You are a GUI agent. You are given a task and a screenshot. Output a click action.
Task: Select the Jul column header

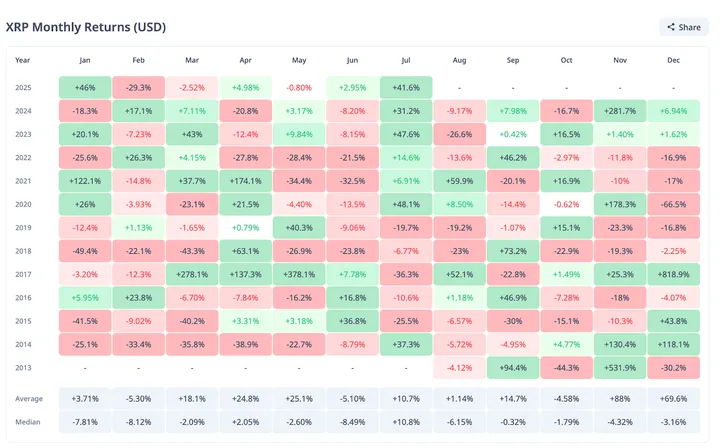406,60
